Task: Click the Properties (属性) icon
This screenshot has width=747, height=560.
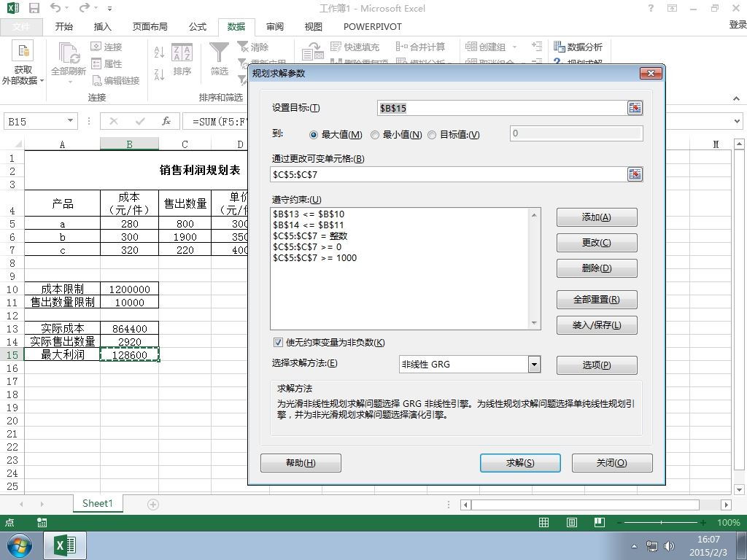Action: (x=96, y=63)
